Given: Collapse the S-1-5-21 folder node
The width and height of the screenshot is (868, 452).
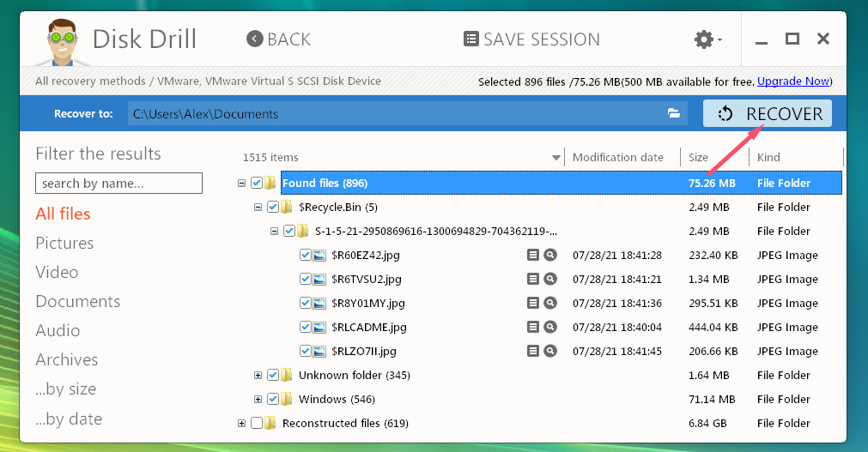Looking at the screenshot, I should (x=274, y=232).
